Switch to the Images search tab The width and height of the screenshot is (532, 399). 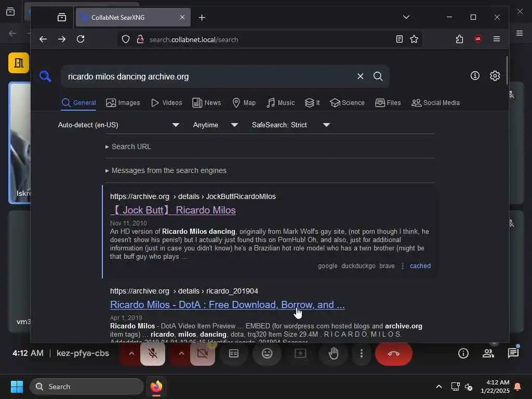coord(123,103)
